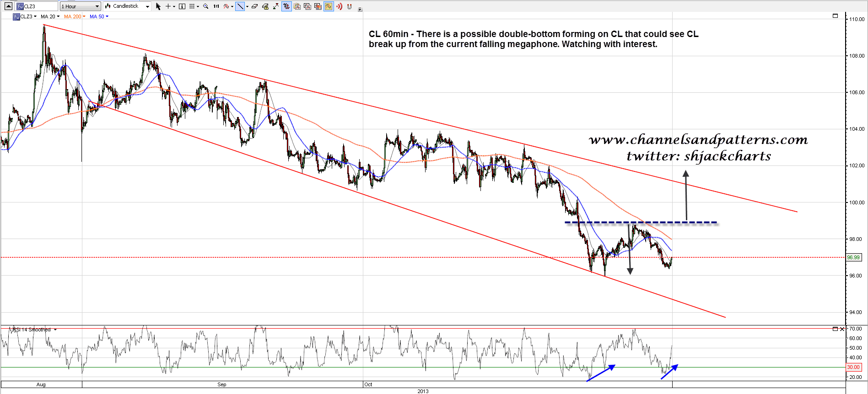868x394 pixels.
Task: Click the collapse arrow button at top-left
Action: [x=8, y=6]
